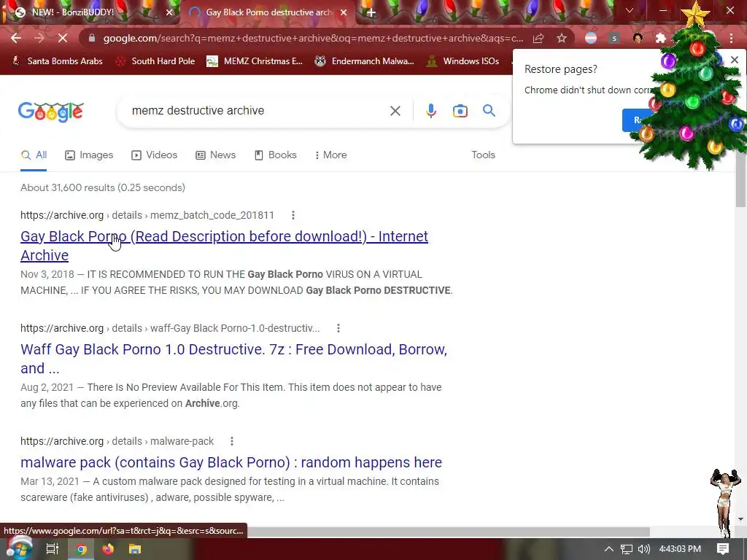The image size is (747, 560).
Task: Open the Windows Start button
Action: click(x=18, y=549)
